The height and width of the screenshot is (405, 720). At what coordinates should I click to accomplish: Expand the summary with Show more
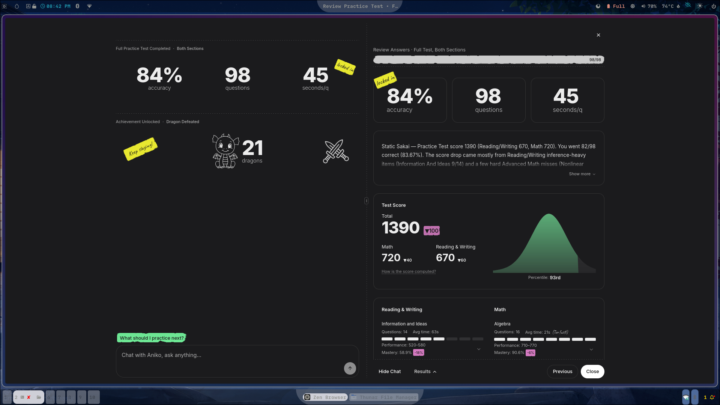pyautogui.click(x=582, y=174)
